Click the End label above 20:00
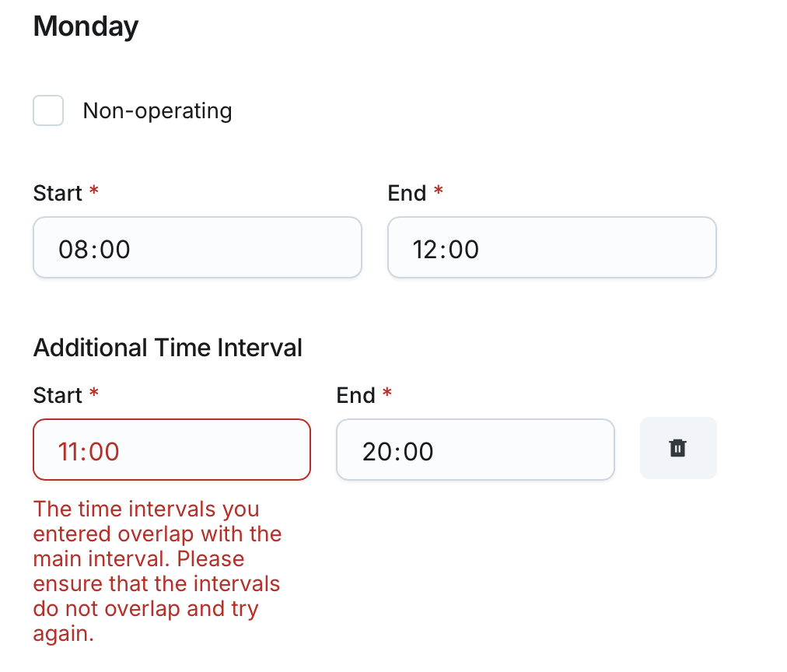The height and width of the screenshot is (672, 787). point(355,395)
